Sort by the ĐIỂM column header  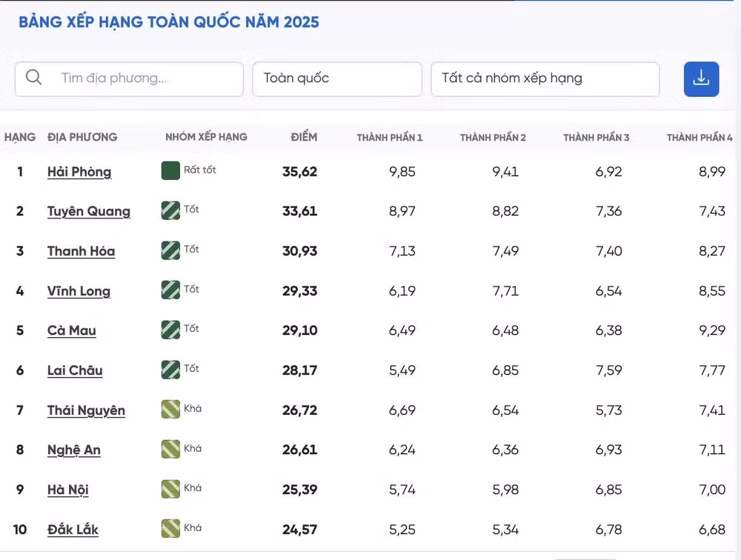[x=304, y=137]
